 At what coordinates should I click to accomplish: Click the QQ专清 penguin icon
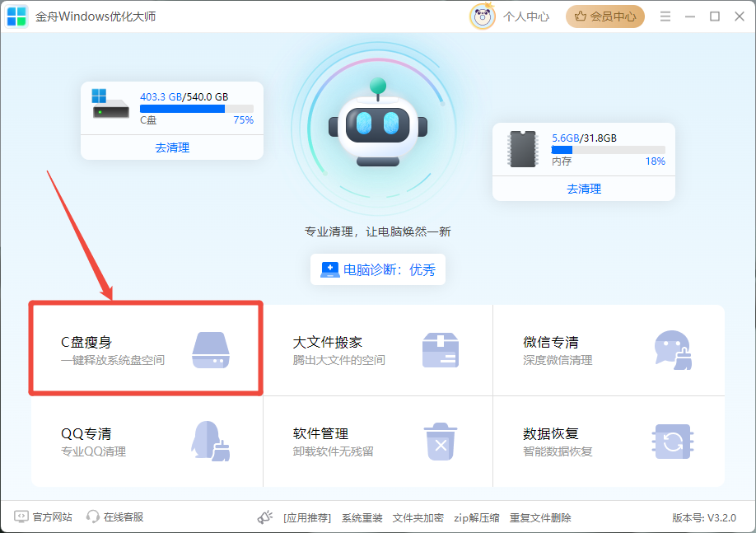point(210,441)
